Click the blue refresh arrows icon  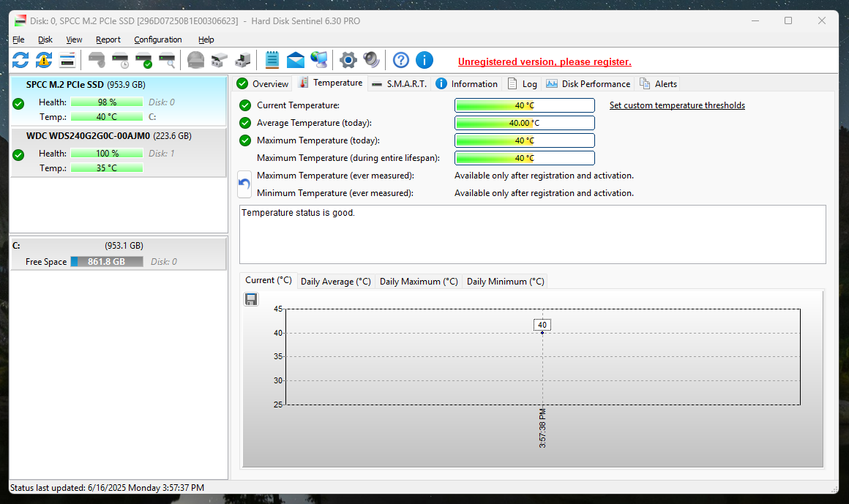pos(20,60)
